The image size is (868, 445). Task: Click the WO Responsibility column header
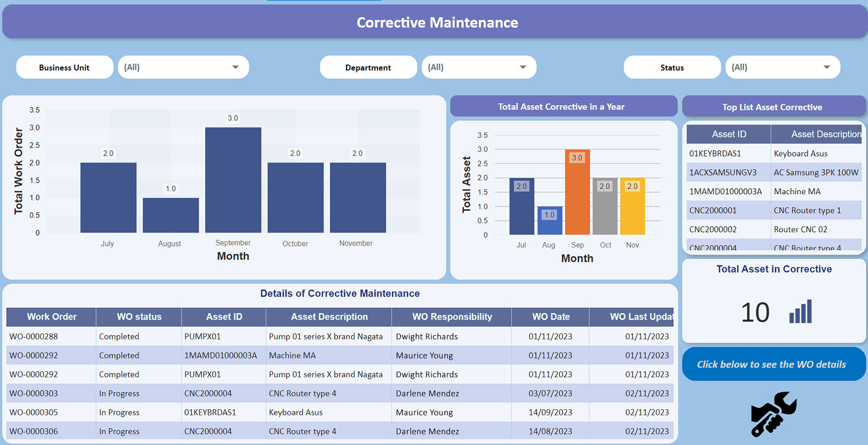click(x=452, y=317)
